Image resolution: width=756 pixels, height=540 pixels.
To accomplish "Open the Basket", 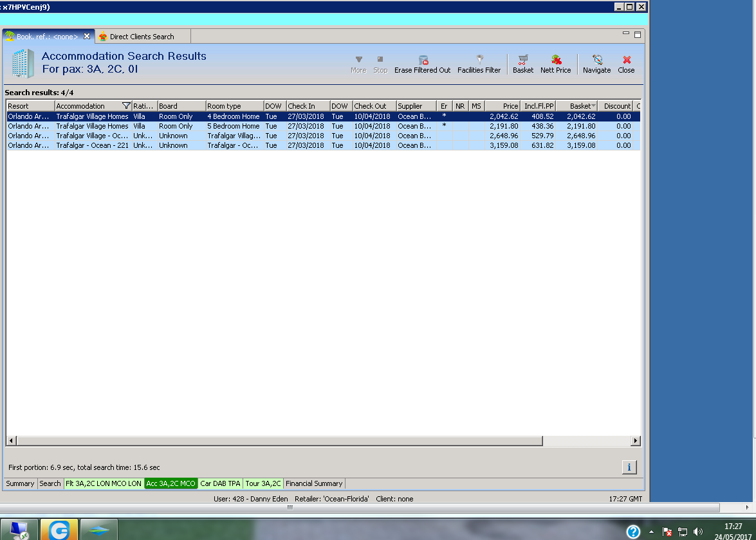I will pyautogui.click(x=522, y=64).
